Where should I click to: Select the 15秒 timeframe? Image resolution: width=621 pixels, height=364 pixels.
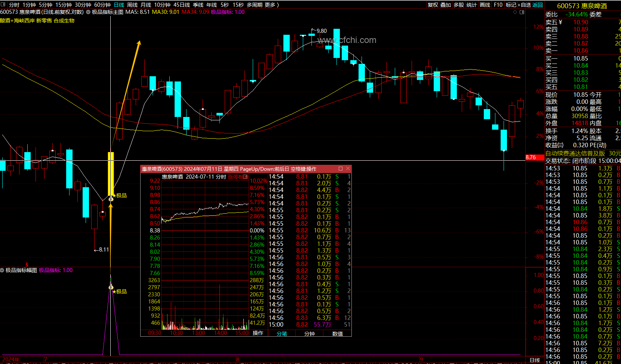tap(238, 5)
